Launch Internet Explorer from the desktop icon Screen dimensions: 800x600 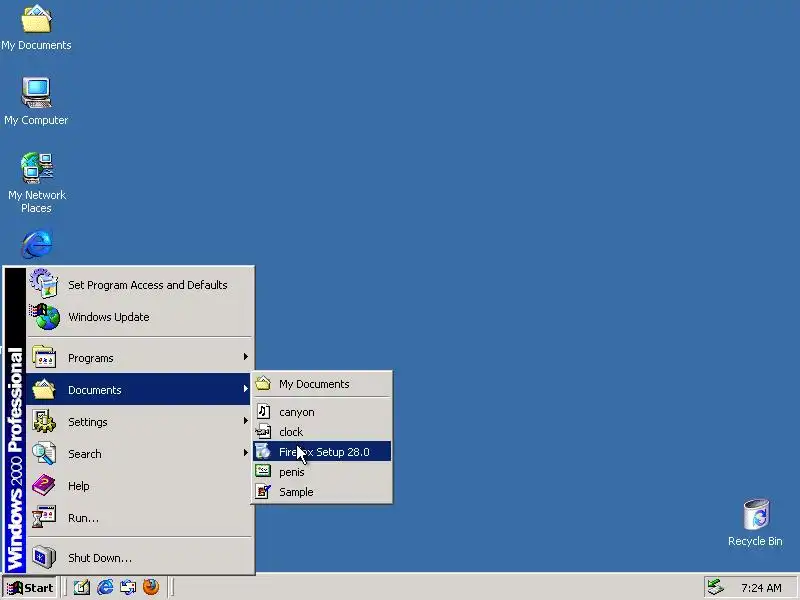36,244
